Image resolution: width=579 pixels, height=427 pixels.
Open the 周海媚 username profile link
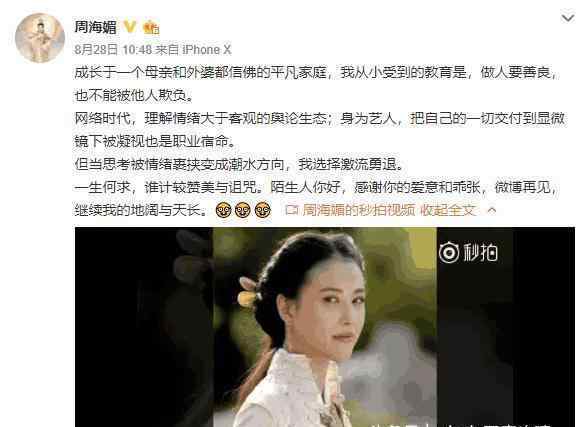(x=96, y=27)
